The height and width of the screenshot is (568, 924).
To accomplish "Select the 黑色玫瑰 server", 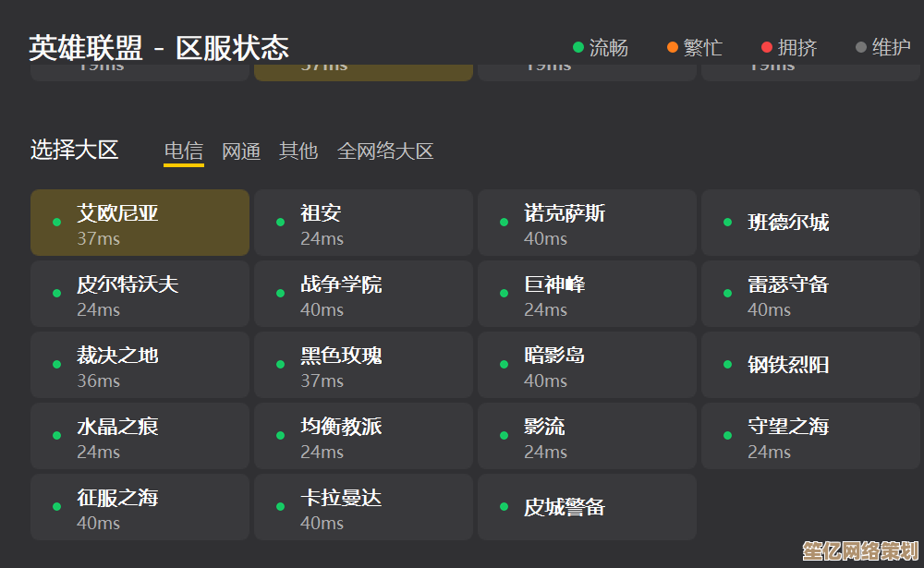I will 363,365.
